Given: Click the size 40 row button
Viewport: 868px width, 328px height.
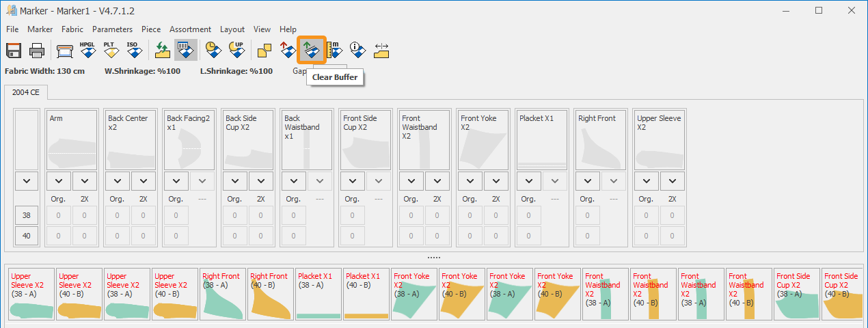Looking at the screenshot, I should [x=27, y=236].
